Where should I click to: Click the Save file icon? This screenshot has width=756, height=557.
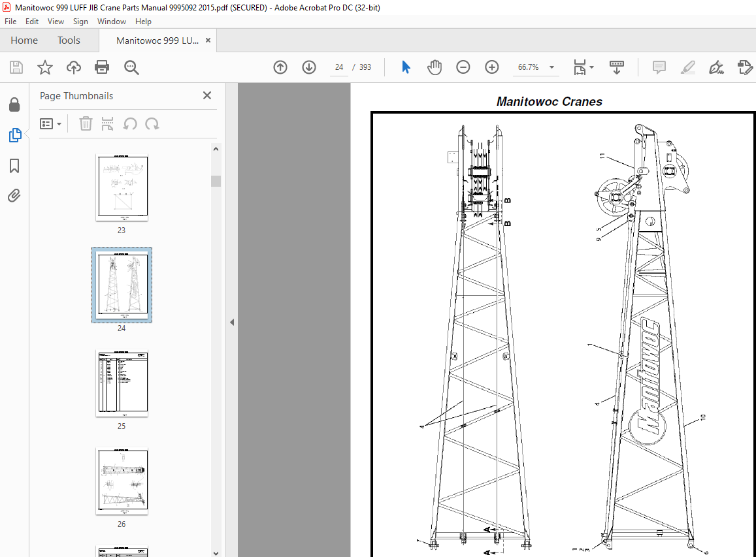16,67
